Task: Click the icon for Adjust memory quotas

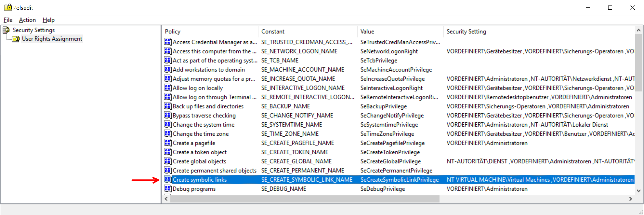Action: pyautogui.click(x=168, y=79)
